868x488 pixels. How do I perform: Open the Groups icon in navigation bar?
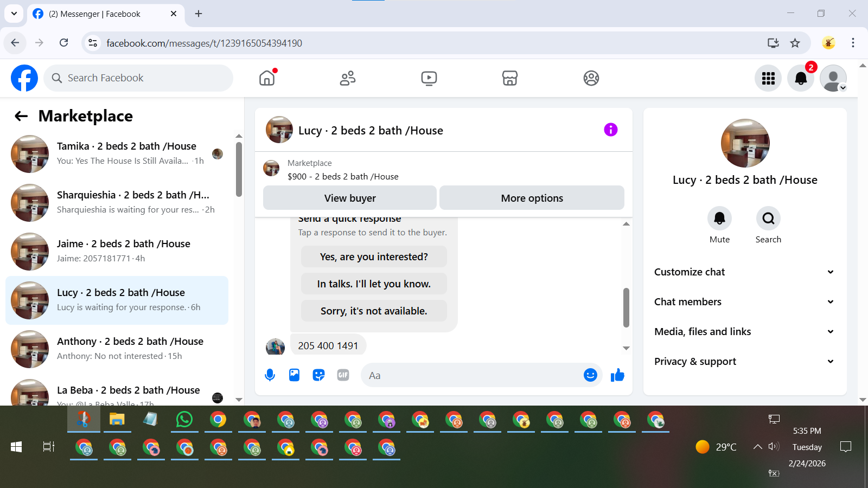point(591,78)
